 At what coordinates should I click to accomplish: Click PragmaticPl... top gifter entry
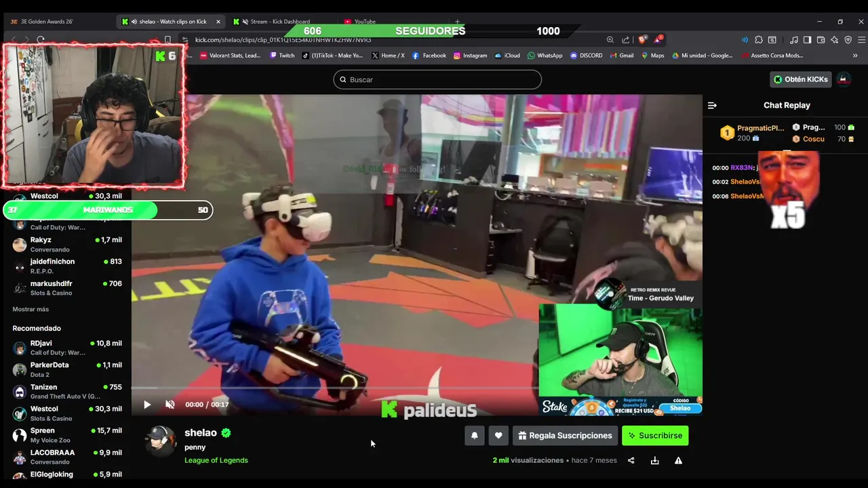click(x=752, y=133)
